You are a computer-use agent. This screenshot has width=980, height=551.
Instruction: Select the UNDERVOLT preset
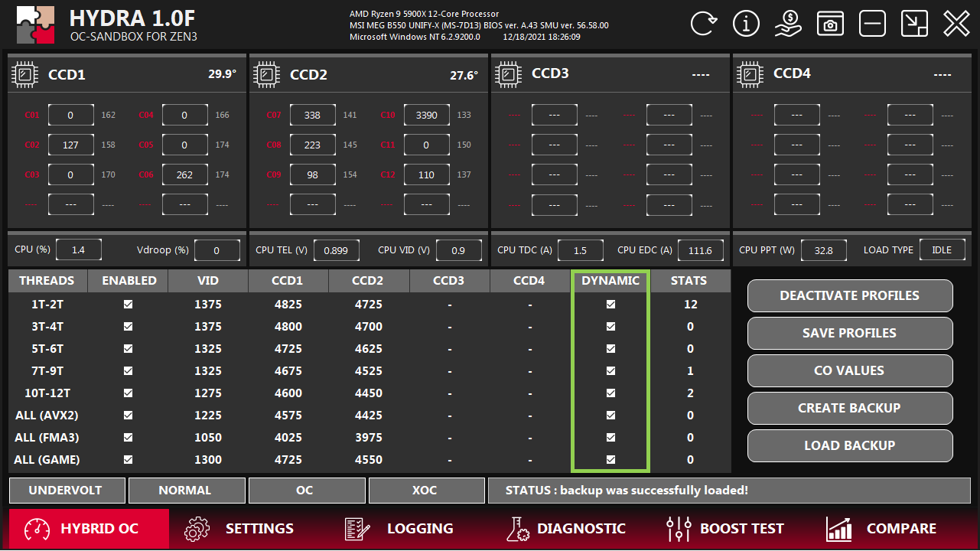coord(66,490)
